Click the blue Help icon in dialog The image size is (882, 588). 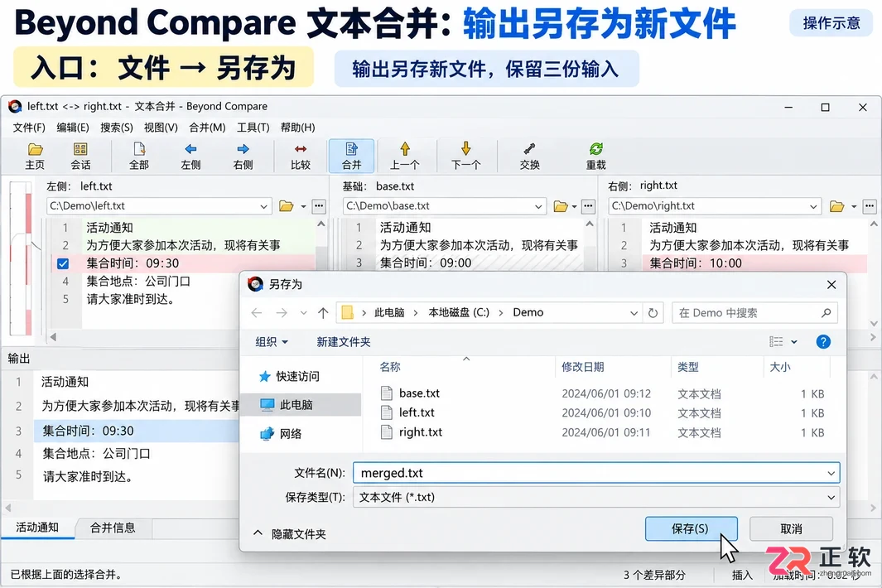click(x=823, y=341)
